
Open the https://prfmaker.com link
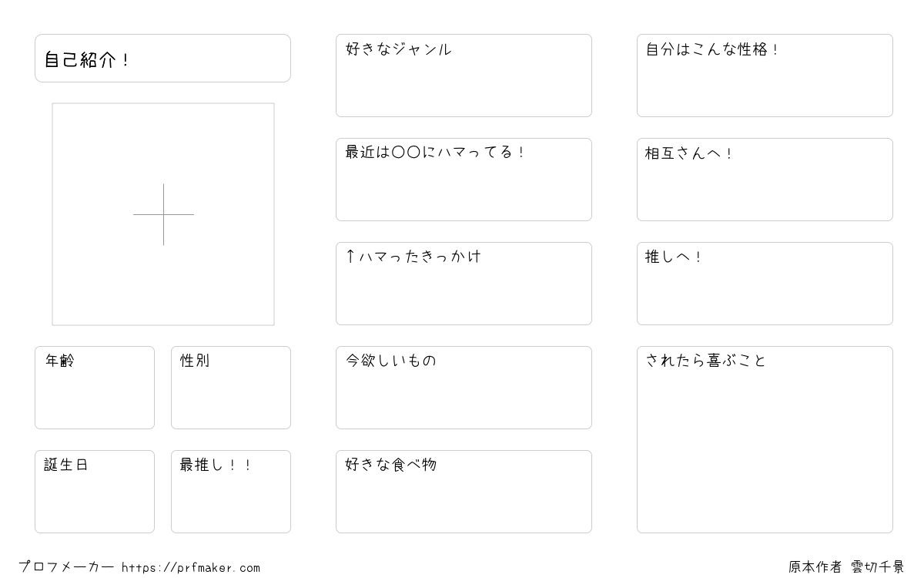[191, 568]
